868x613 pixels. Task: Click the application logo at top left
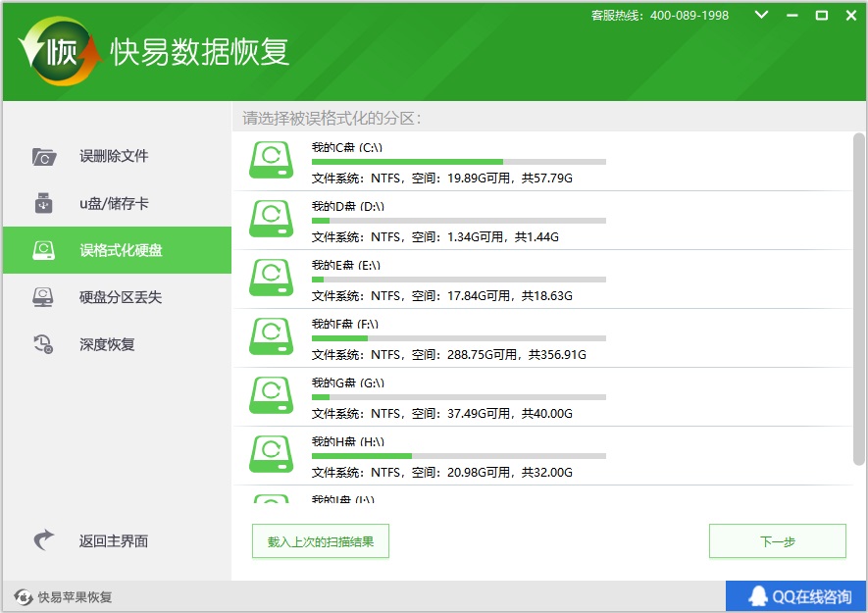pos(60,52)
